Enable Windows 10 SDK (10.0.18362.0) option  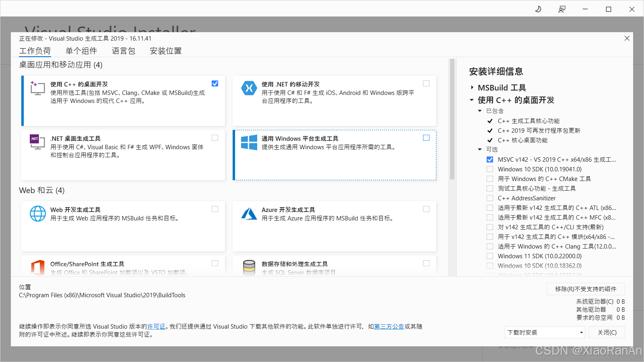click(490, 266)
